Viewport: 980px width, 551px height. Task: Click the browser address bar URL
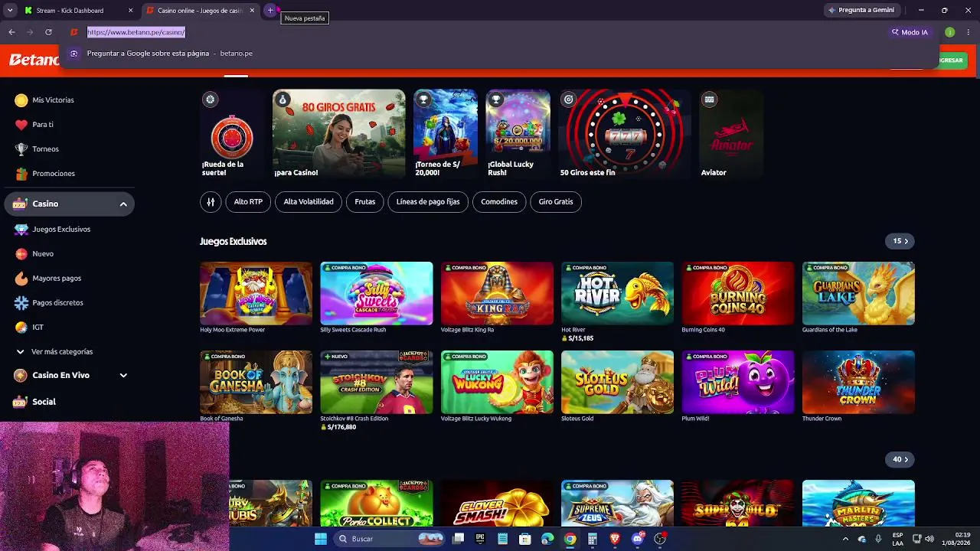point(136,32)
